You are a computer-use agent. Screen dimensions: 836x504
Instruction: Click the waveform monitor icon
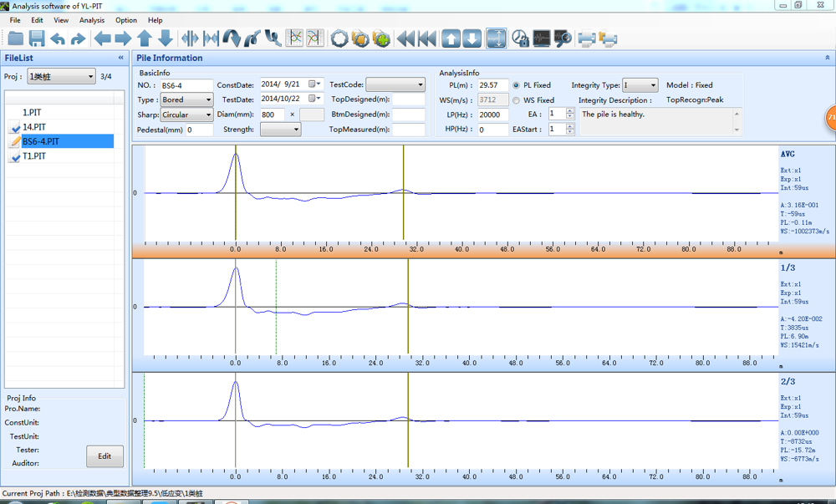(x=542, y=38)
